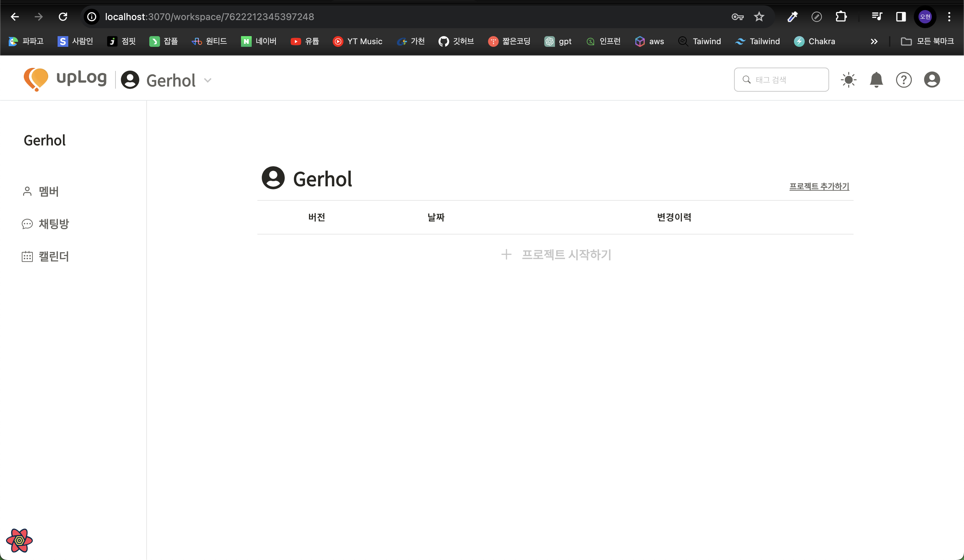Toggle the browser side panel
The width and height of the screenshot is (964, 560).
901,17
